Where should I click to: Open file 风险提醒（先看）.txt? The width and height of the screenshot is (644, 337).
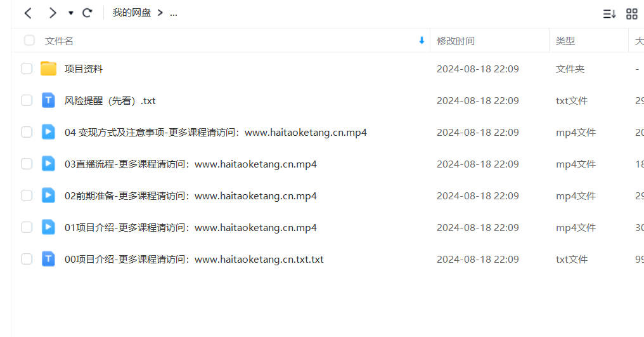(x=110, y=101)
